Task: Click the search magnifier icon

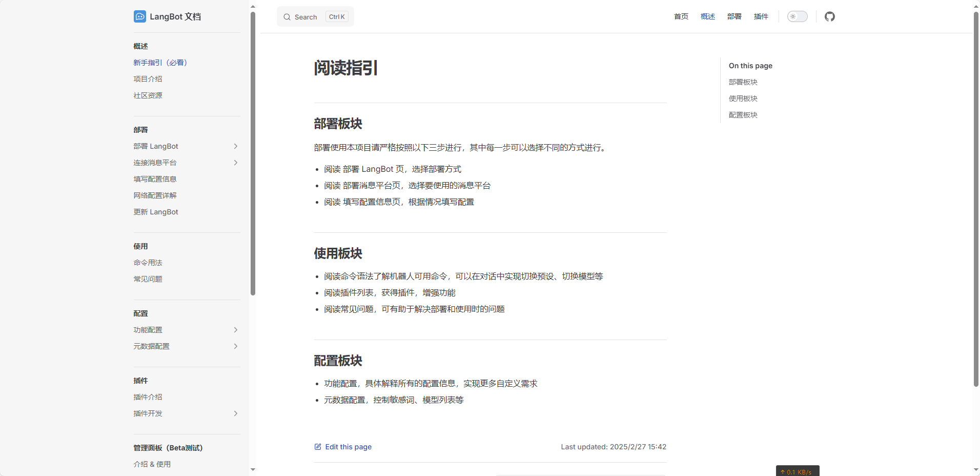Action: click(287, 17)
